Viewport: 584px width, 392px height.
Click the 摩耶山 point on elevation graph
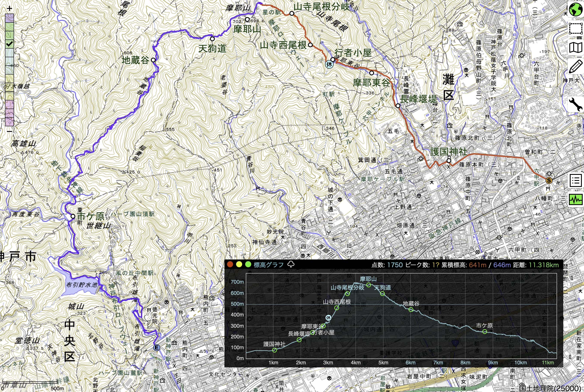point(369,285)
